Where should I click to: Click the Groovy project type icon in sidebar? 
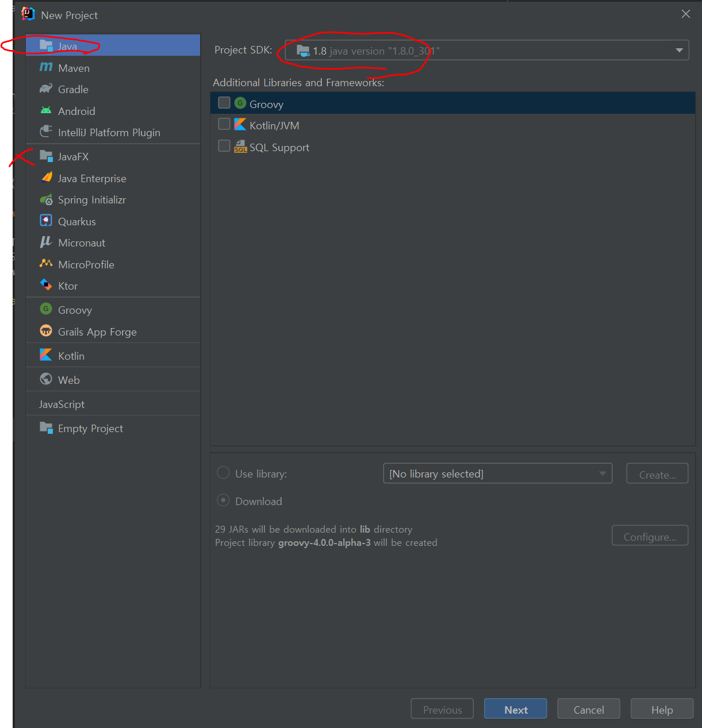click(x=46, y=309)
